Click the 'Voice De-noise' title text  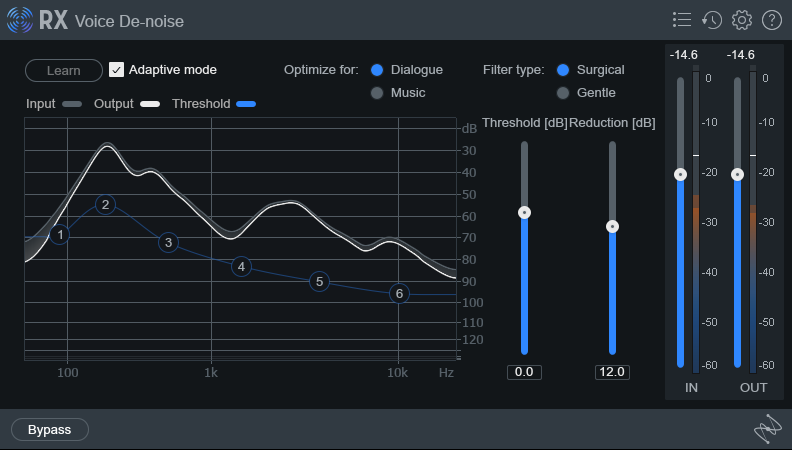[129, 21]
